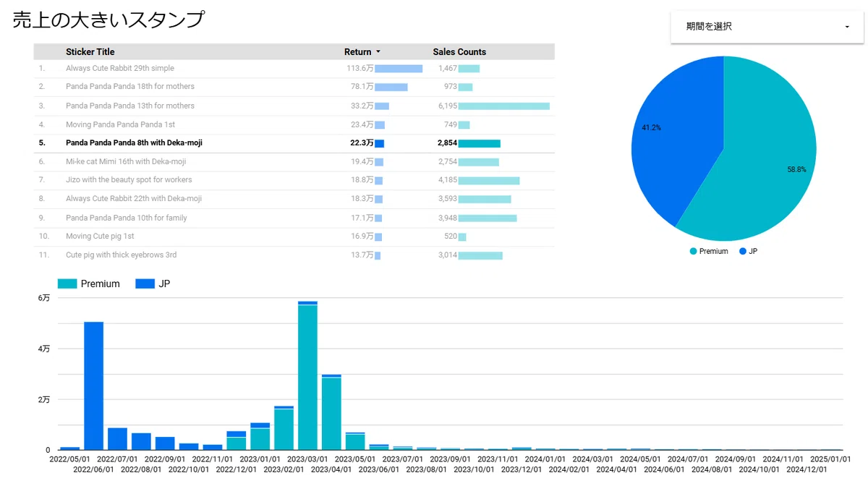Select row Jizo with the beauty spot for workers
Screen dimensions: 868x481
[294, 180]
